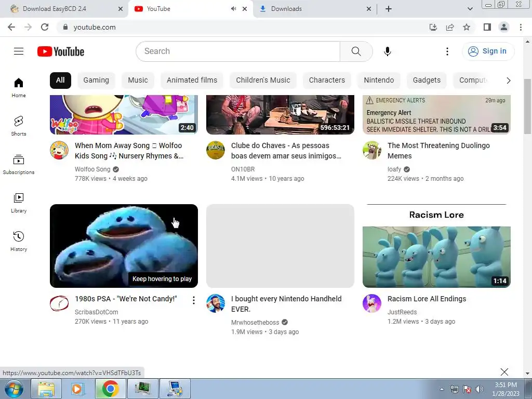Select the Animated films chip
The height and width of the screenshot is (399, 532).
click(192, 80)
